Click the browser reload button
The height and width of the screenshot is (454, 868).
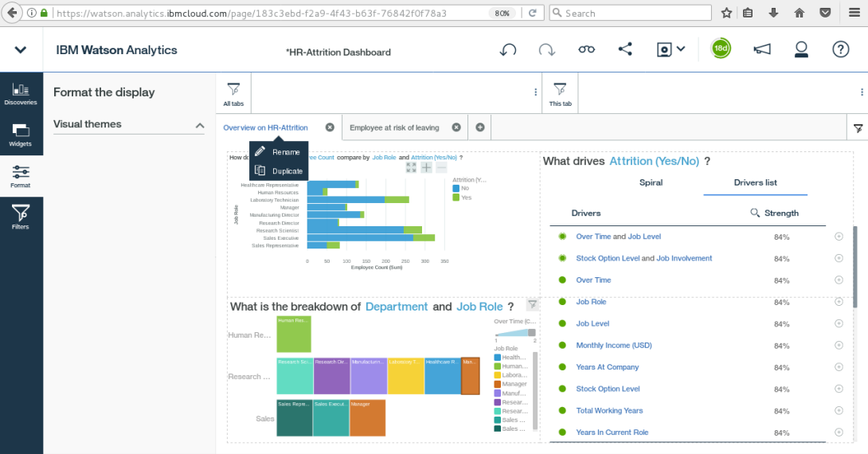pyautogui.click(x=533, y=13)
